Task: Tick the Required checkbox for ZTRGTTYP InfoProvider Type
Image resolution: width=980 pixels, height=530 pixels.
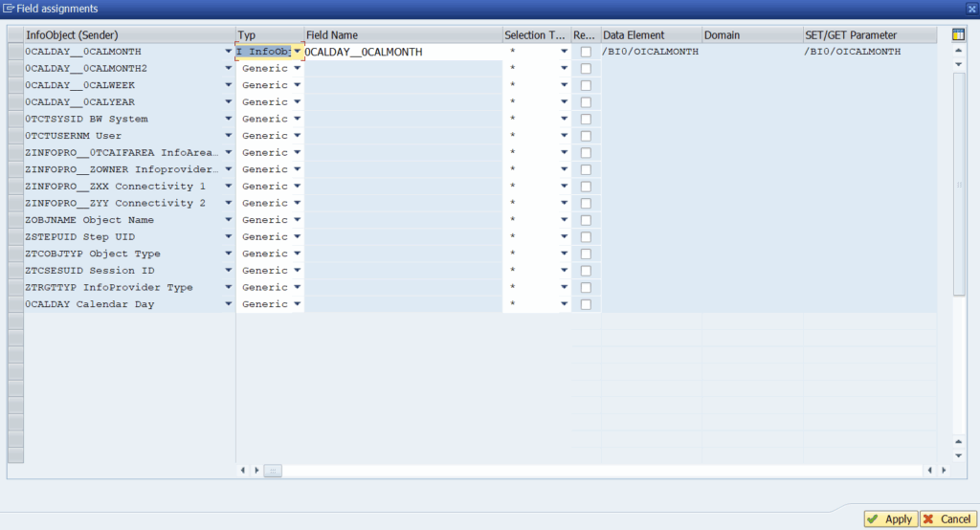Action: coord(586,288)
